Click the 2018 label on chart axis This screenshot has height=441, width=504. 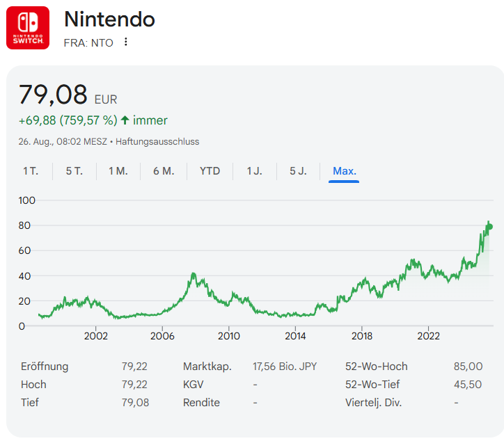[361, 336]
